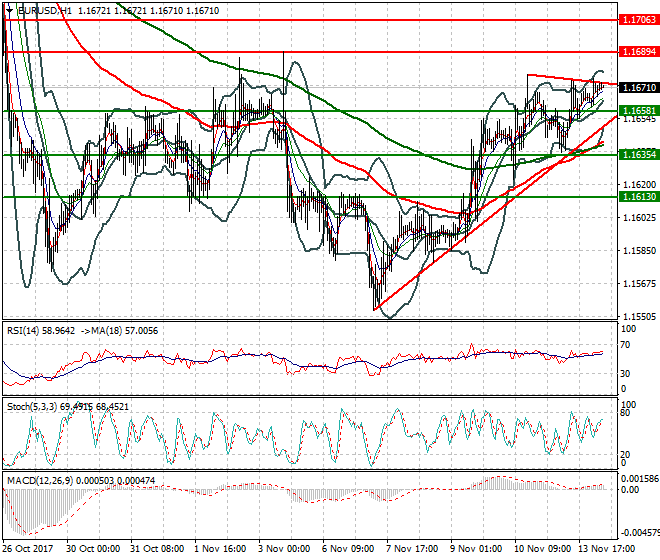The image size is (660, 560).
Task: Click the 1.15850 price axis value
Action: click(x=639, y=250)
